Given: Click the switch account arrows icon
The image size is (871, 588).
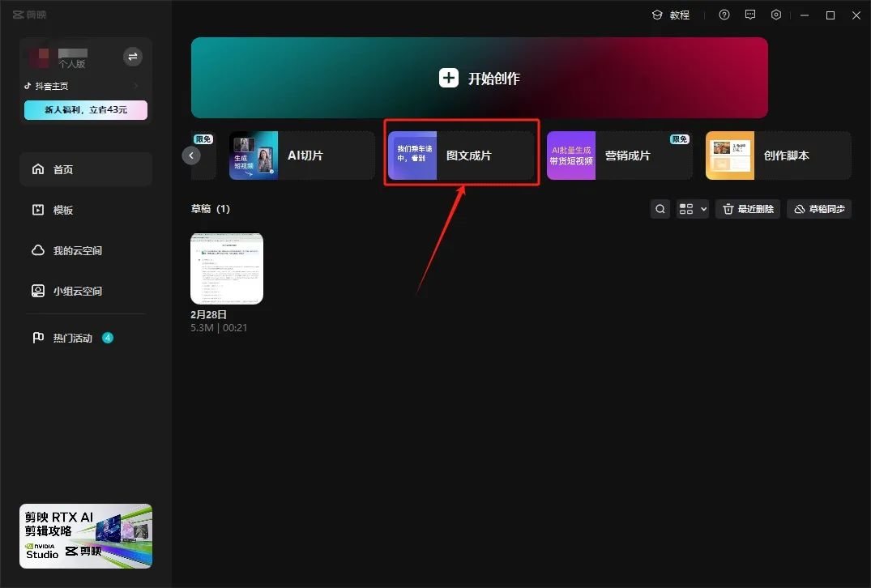Looking at the screenshot, I should pos(133,57).
